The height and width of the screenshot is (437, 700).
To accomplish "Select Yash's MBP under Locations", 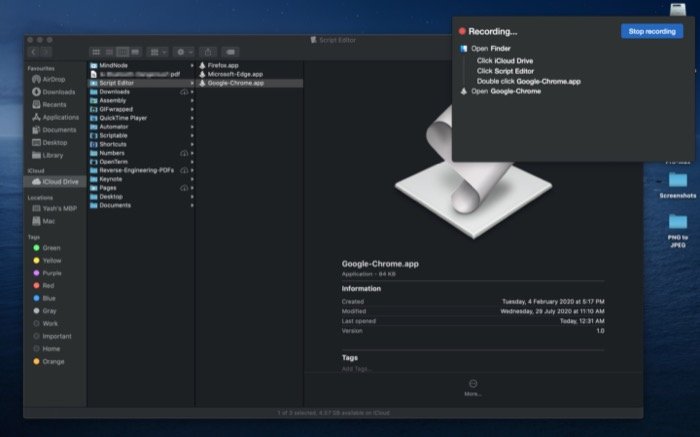I will click(x=54, y=208).
